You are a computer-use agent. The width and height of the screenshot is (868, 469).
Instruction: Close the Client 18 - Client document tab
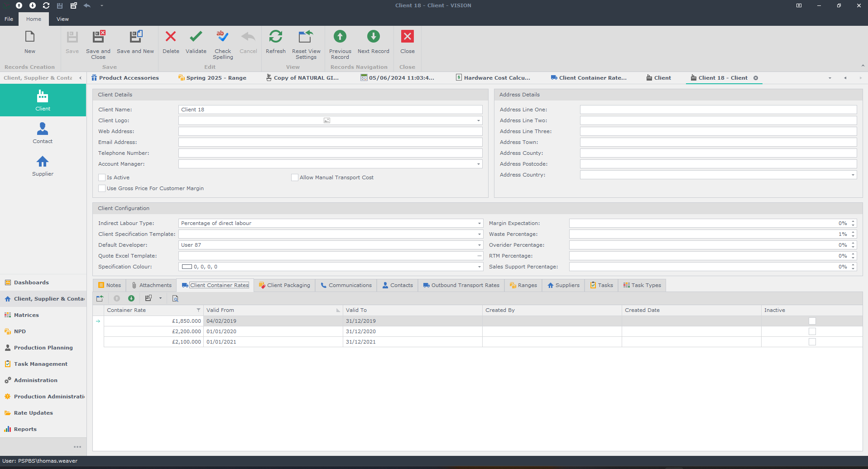[x=756, y=78]
